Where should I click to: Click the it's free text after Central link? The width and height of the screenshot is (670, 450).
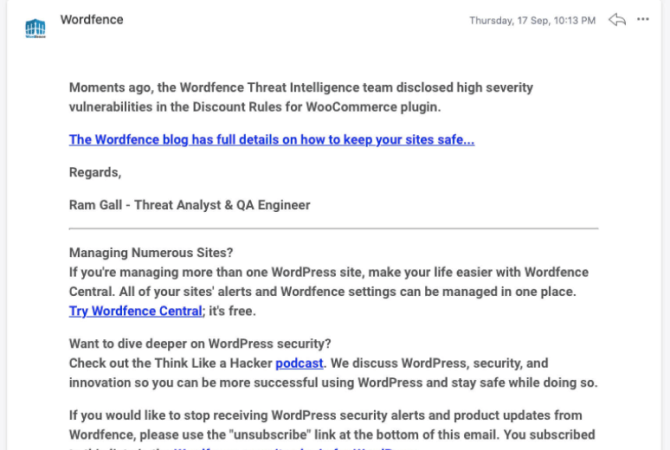pos(232,311)
